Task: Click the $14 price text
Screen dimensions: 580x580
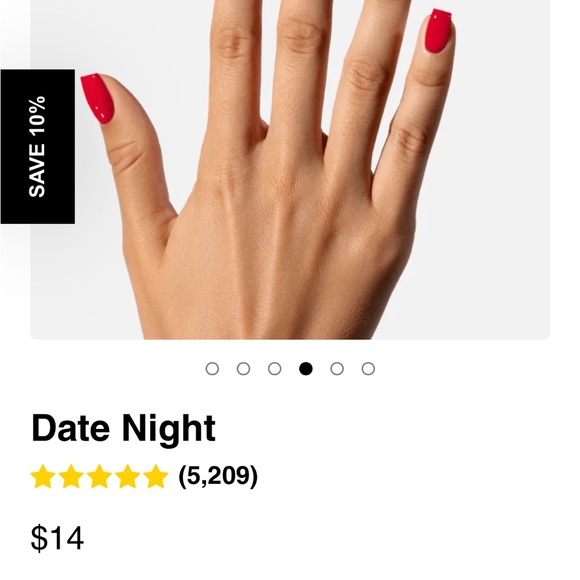Action: coord(57,538)
